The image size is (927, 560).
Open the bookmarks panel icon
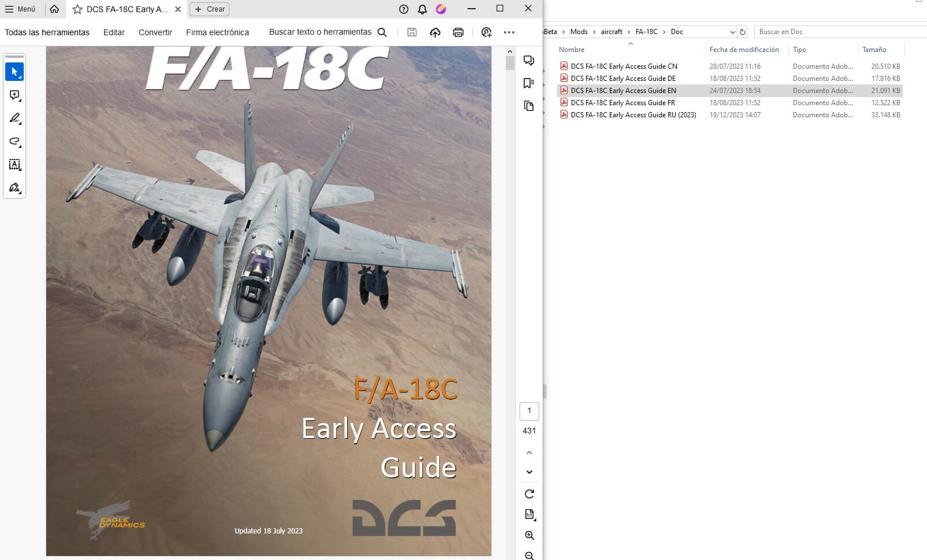pos(529,83)
